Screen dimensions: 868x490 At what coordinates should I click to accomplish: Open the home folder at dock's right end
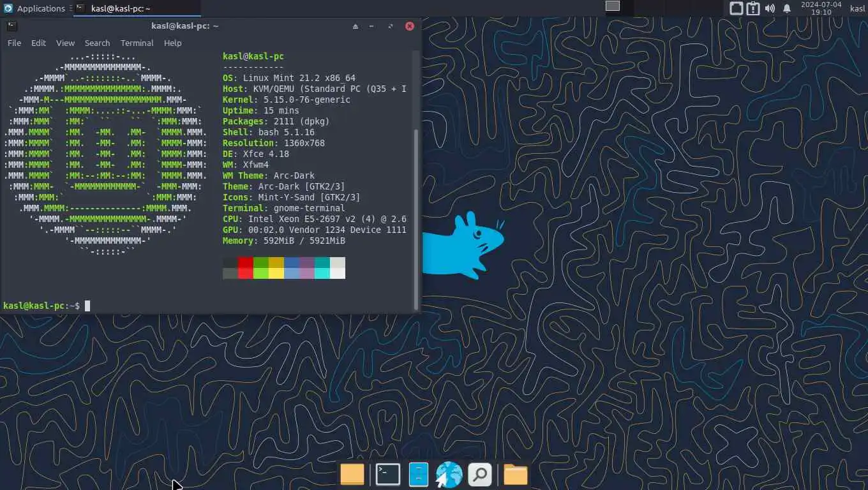click(x=515, y=475)
